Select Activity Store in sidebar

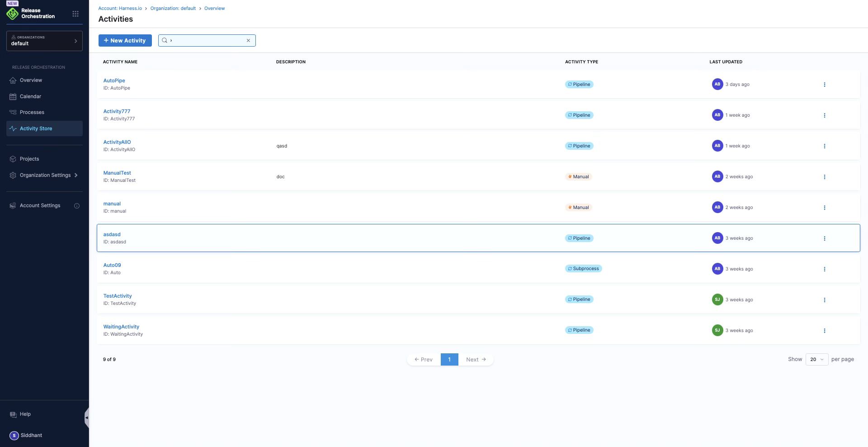(x=36, y=128)
